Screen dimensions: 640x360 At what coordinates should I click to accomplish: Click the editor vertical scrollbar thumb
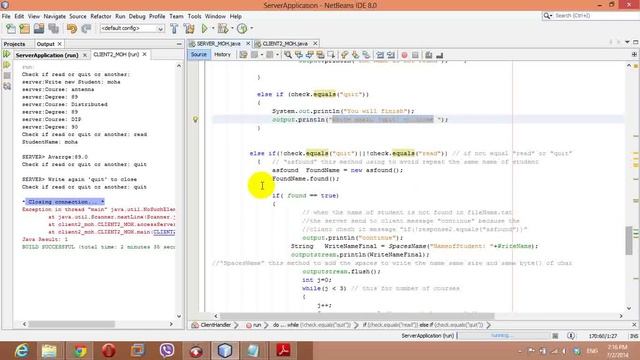click(629, 240)
